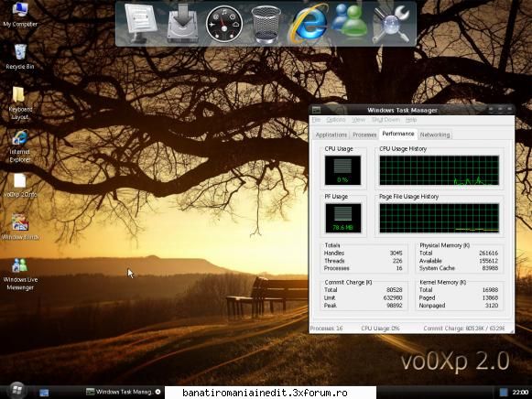Viewport: 532px width, 399px height.
Task: Click status bar CPU Usage: 0% entry
Action: 380,329
